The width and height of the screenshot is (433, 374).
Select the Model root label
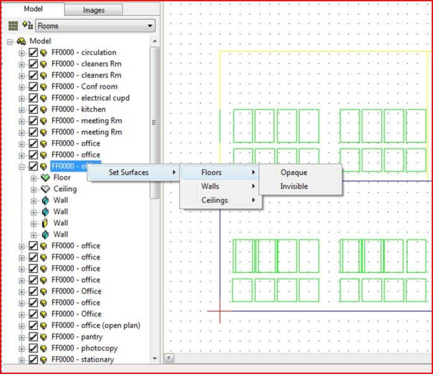coord(40,41)
